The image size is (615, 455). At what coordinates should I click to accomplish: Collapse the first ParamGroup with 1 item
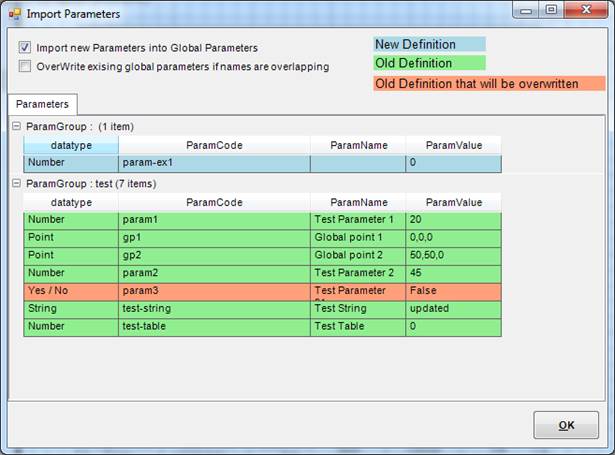pyautogui.click(x=16, y=127)
